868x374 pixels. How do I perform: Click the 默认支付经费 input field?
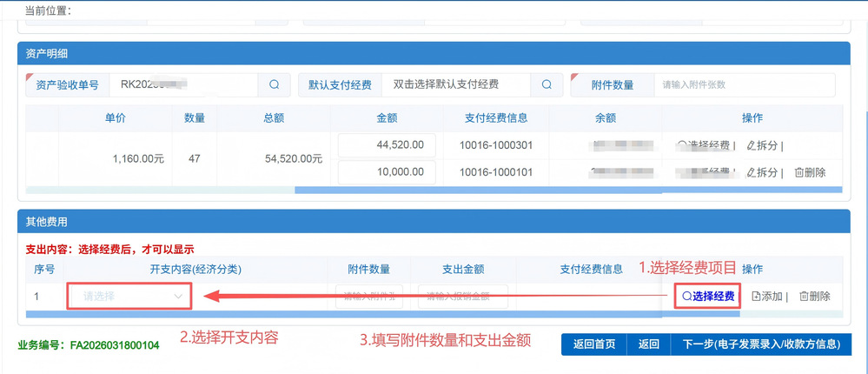(x=455, y=85)
